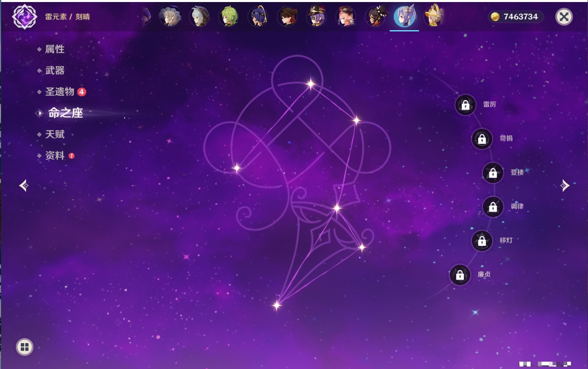This screenshot has height=369, width=588.
Task: Click red exclamation mark beside 资料
Action: pyautogui.click(x=72, y=156)
